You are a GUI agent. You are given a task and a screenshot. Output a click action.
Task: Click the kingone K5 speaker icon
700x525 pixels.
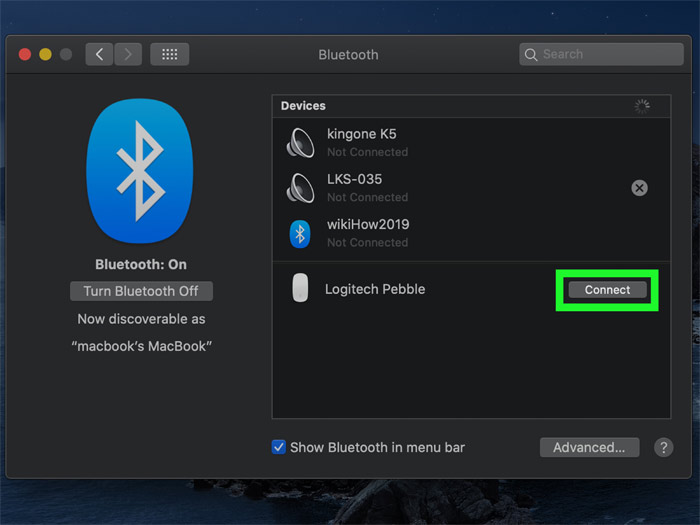tap(300, 142)
